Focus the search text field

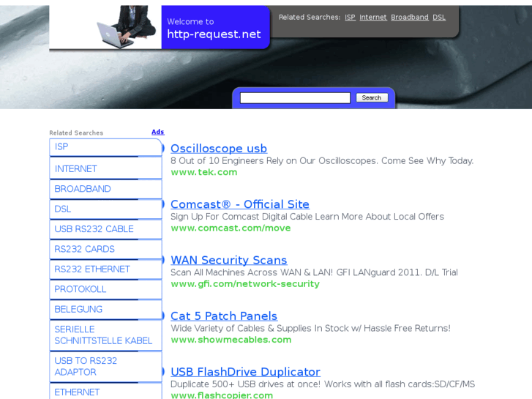click(295, 98)
